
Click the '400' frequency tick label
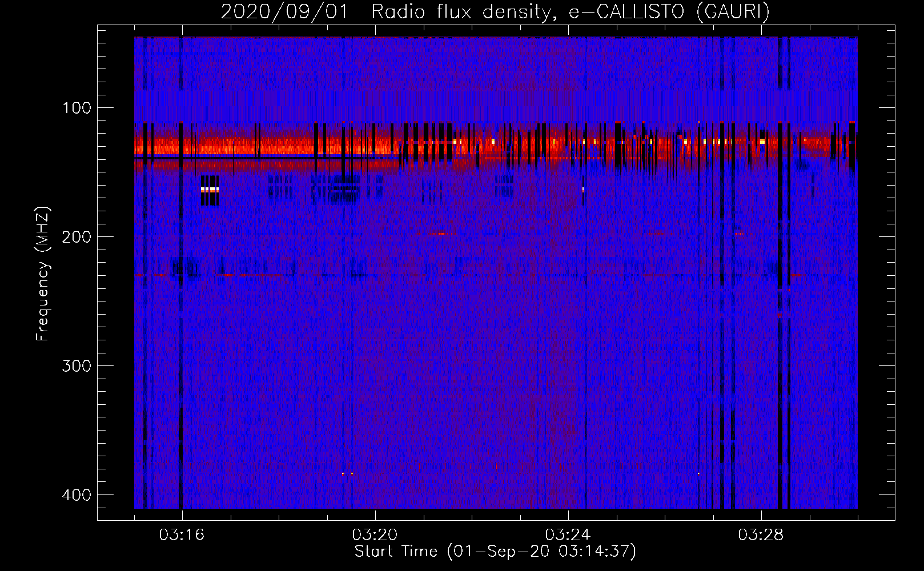coord(77,495)
